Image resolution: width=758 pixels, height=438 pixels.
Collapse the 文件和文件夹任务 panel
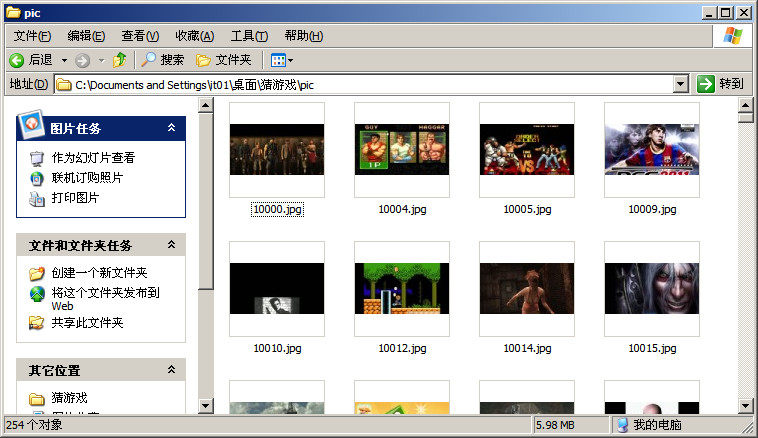coord(171,245)
